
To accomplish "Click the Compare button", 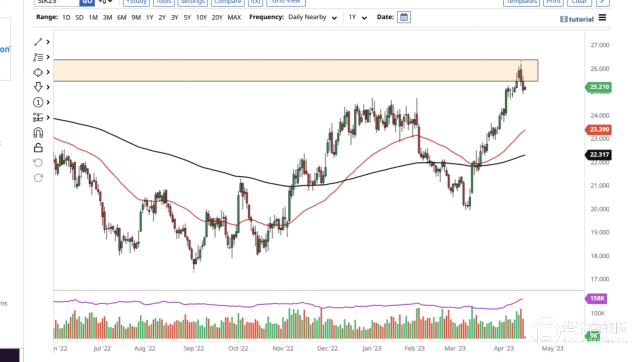I will coord(228,2).
